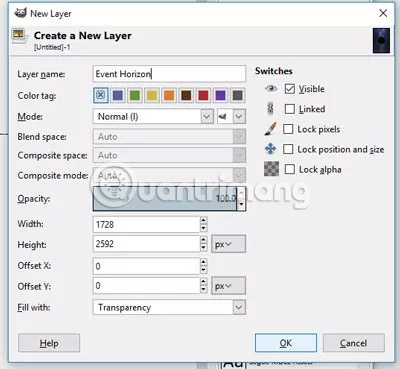The height and width of the screenshot is (369, 400).
Task: Enable Lock position and size checkbox
Action: tap(288, 149)
